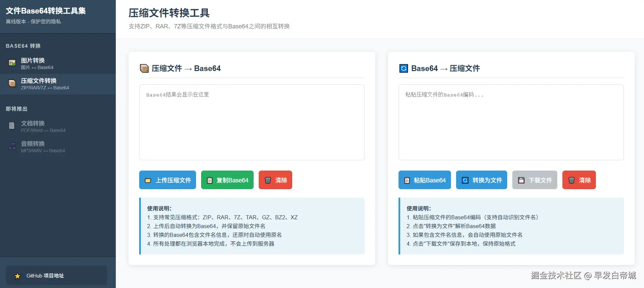Paste code using 粘贴Base64 button
This screenshot has height=288, width=644.
[x=425, y=180]
